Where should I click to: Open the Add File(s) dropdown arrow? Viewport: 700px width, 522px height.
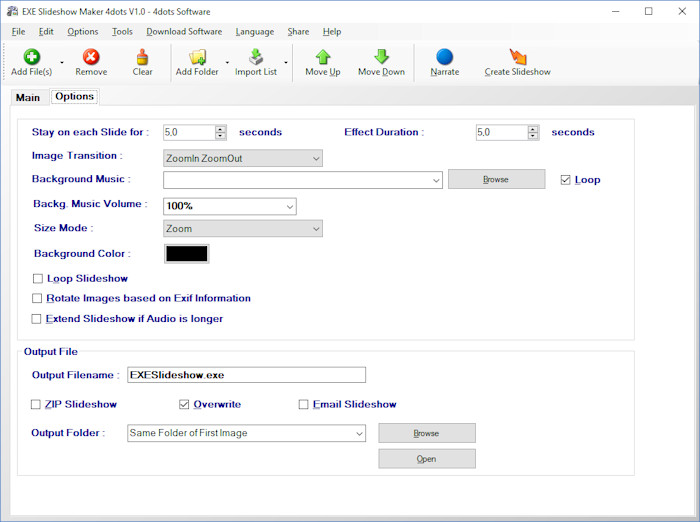point(62,63)
